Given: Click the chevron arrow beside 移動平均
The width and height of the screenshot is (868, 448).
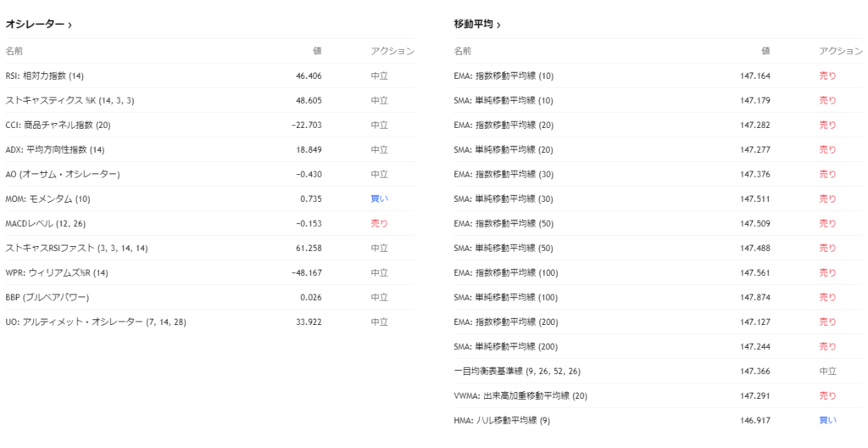Looking at the screenshot, I should [x=498, y=25].
